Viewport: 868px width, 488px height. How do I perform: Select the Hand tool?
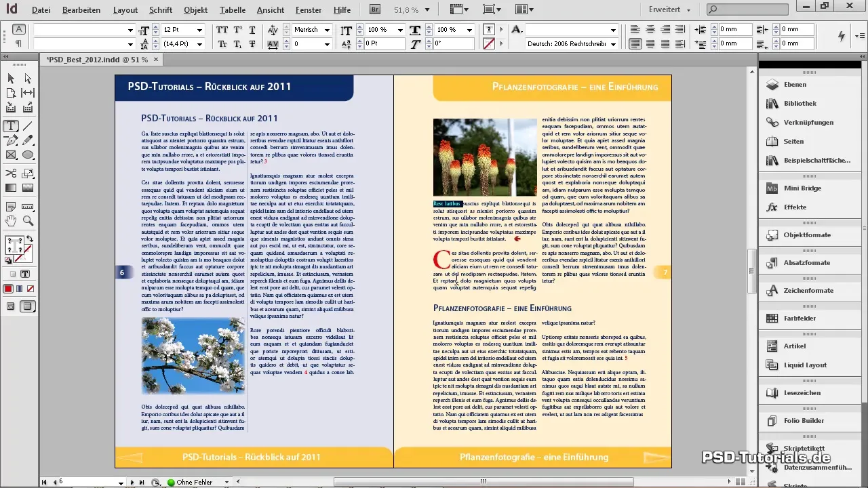coord(11,220)
